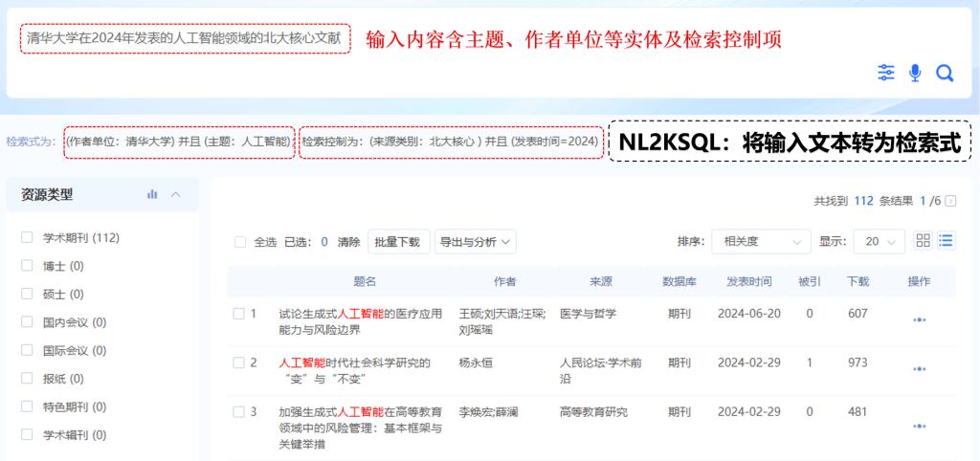980x461 pixels.
Task: Select checkbox for result row 3
Action: tap(238, 411)
